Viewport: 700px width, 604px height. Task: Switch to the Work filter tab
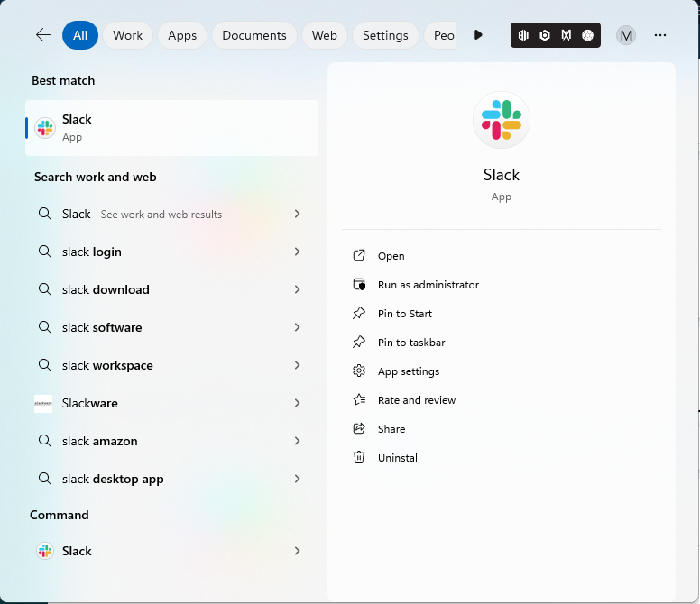(128, 35)
